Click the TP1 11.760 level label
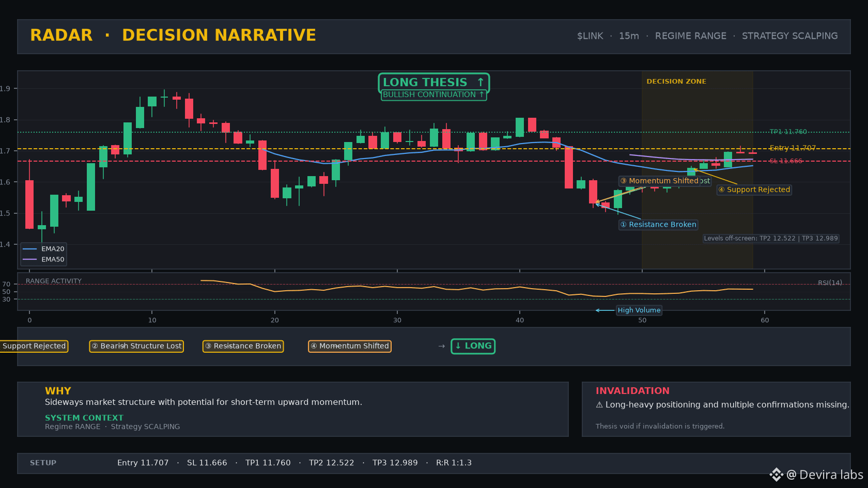This screenshot has width=868, height=488. pyautogui.click(x=788, y=132)
